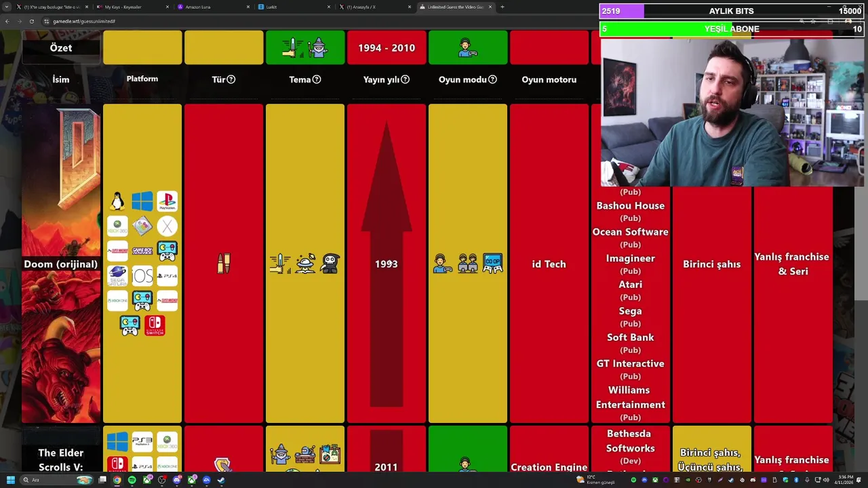Image resolution: width=868 pixels, height=488 pixels.
Task: Click the multiplayer two-person icon in Doom row
Action: point(468,264)
